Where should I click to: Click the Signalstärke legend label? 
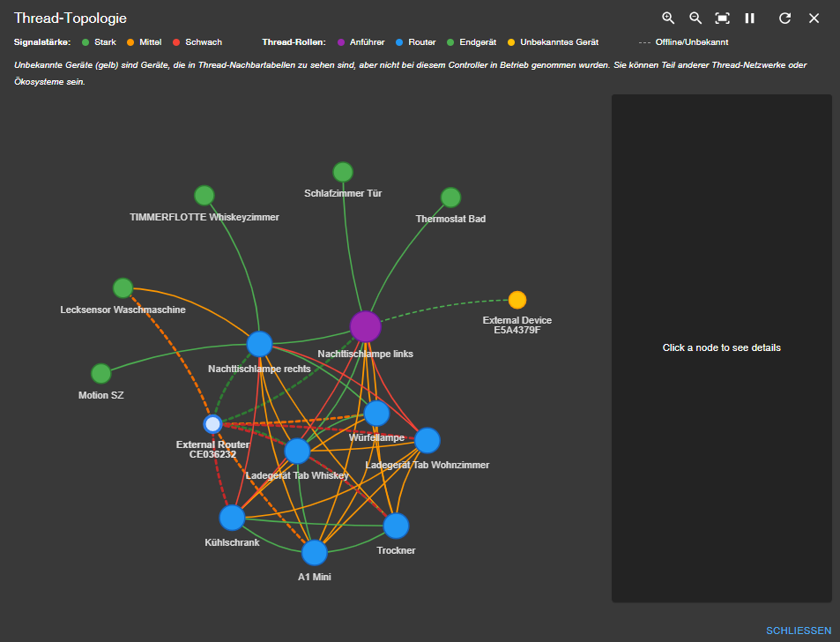click(42, 42)
